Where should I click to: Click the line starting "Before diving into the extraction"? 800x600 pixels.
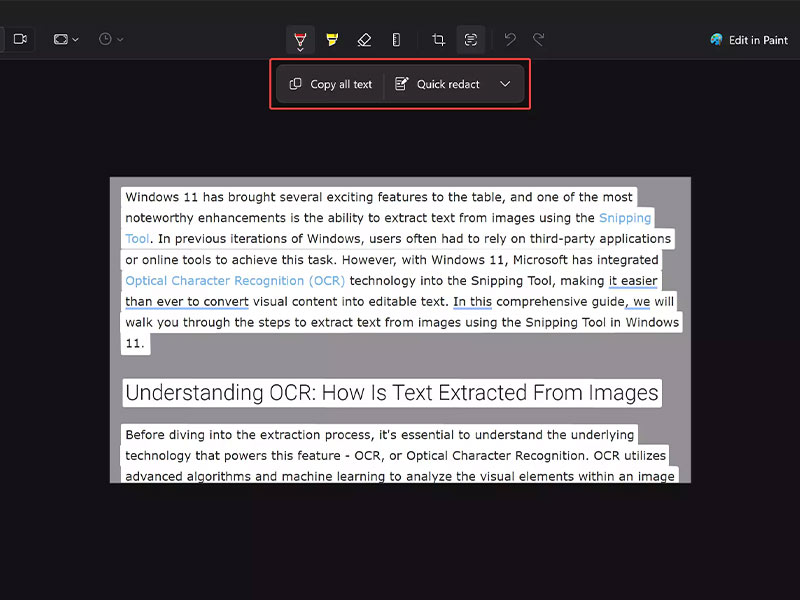380,435
